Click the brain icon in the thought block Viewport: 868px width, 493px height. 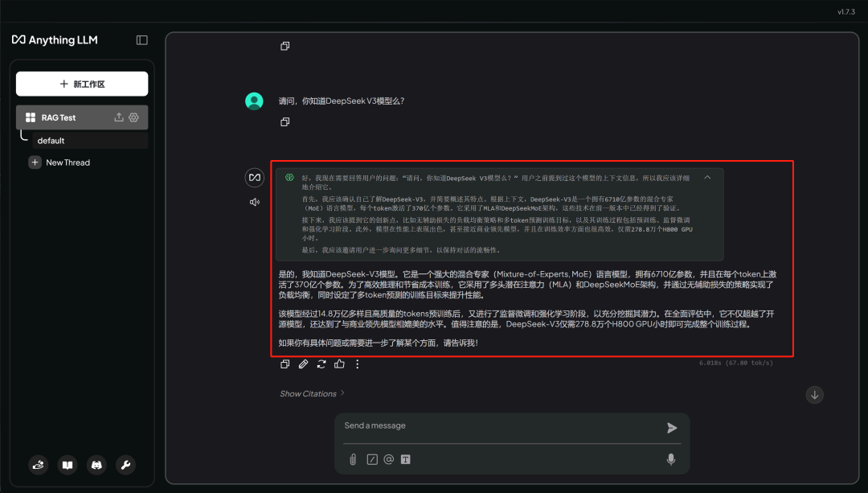[x=289, y=177]
